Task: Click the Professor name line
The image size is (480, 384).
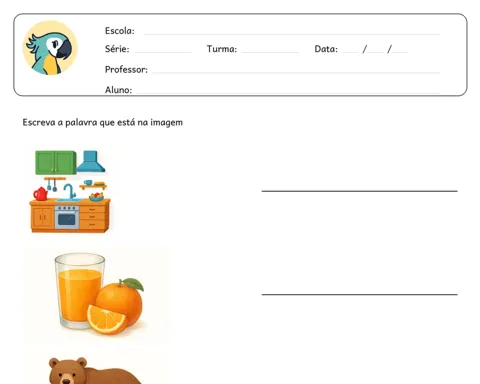Action: coord(296,72)
